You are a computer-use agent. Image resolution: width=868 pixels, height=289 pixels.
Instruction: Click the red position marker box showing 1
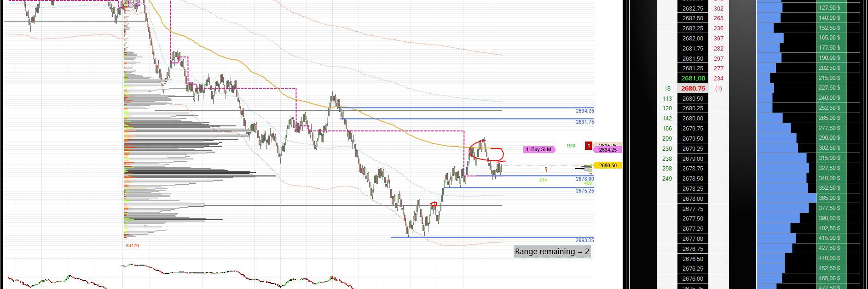tap(588, 146)
